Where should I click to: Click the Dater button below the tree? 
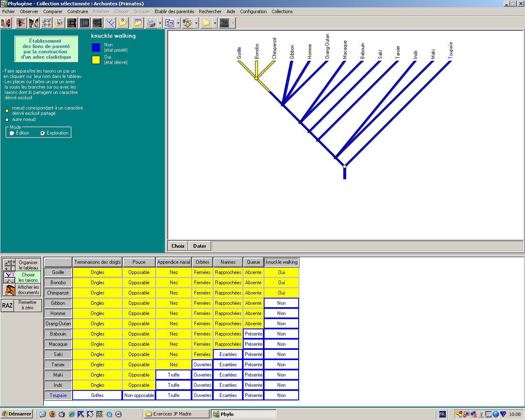[x=200, y=246]
